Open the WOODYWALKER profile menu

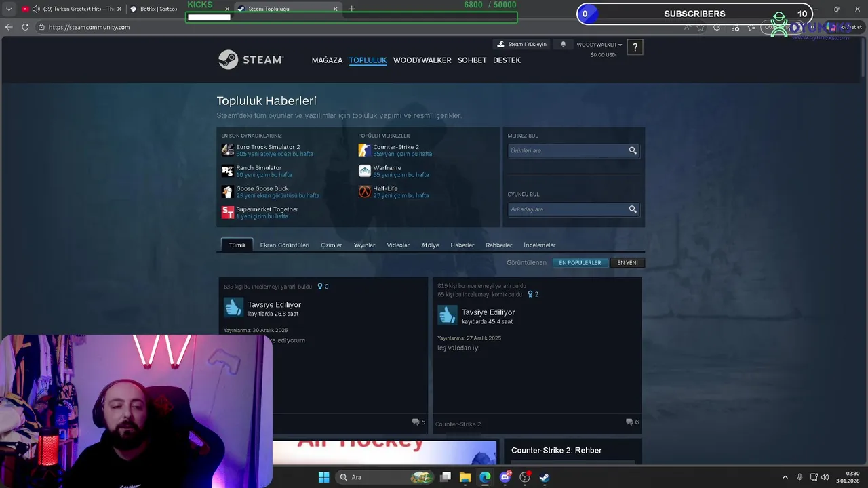tap(422, 60)
